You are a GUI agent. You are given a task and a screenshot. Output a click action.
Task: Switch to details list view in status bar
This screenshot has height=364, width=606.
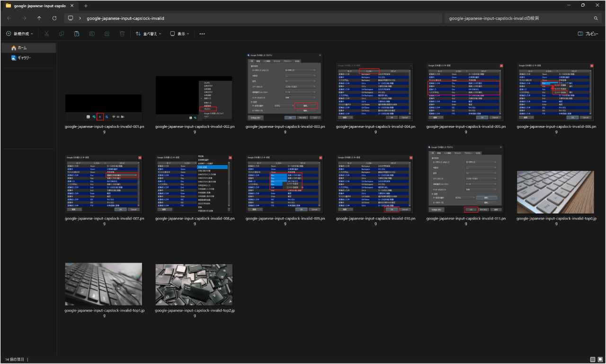[x=593, y=360]
